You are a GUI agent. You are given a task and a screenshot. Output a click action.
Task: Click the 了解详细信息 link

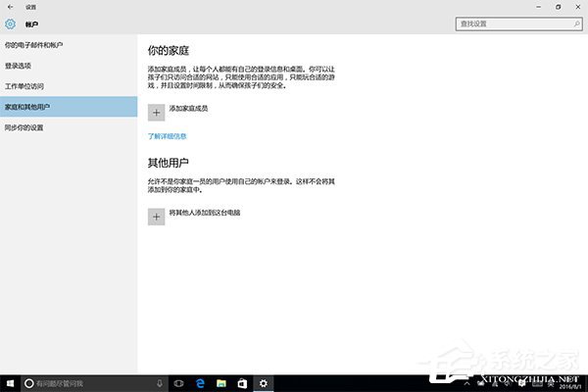pyautogui.click(x=167, y=136)
